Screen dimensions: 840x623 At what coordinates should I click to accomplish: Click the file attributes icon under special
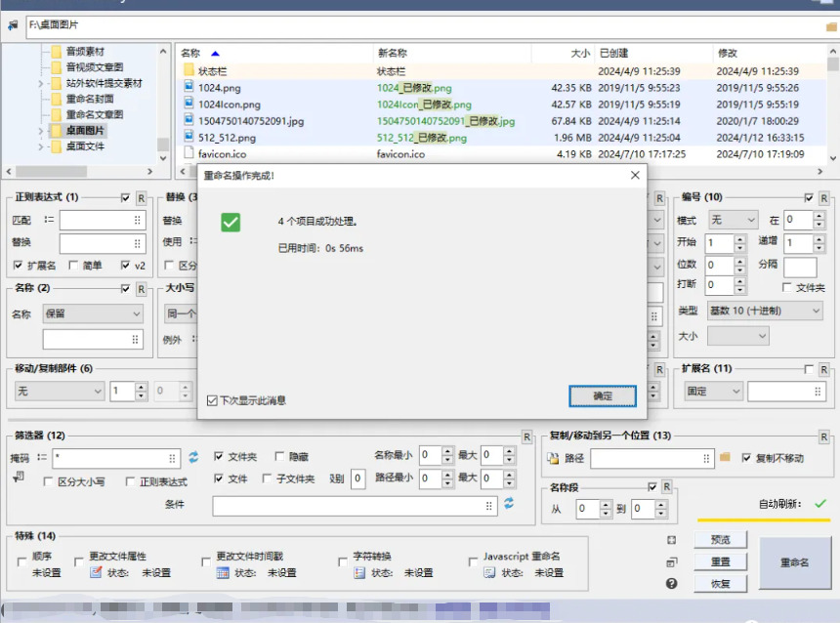click(x=96, y=572)
